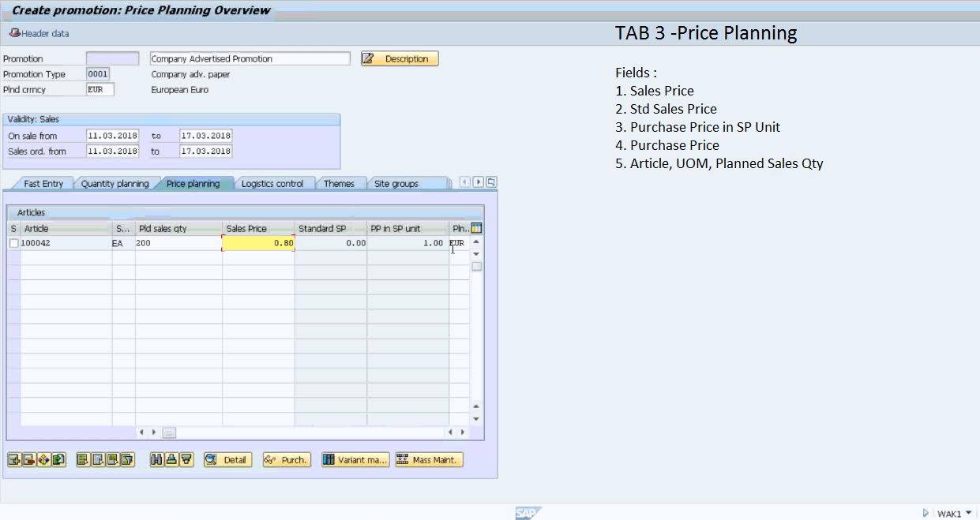Image resolution: width=980 pixels, height=520 pixels.
Task: Click the pencil icon on the Description button
Action: pos(368,58)
